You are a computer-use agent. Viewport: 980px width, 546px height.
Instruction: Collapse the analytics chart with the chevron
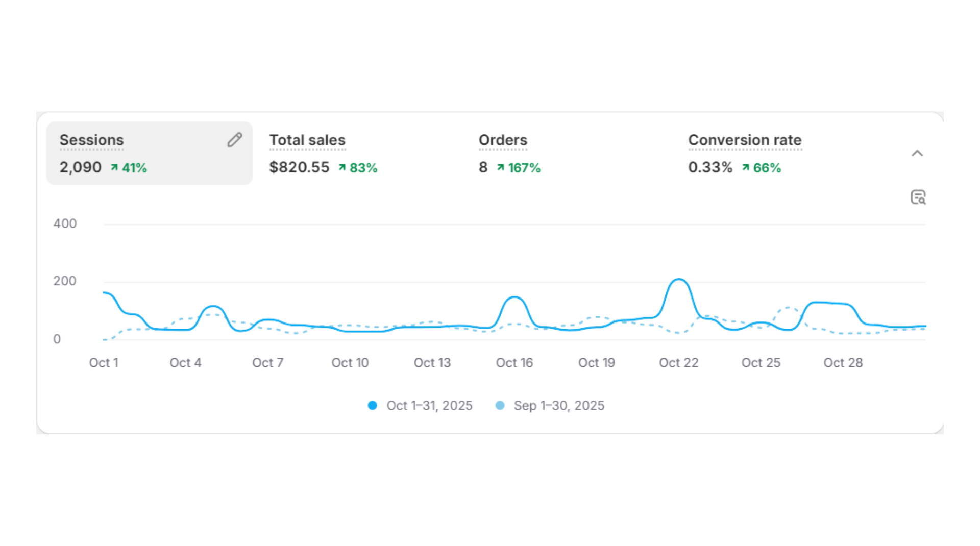point(917,153)
